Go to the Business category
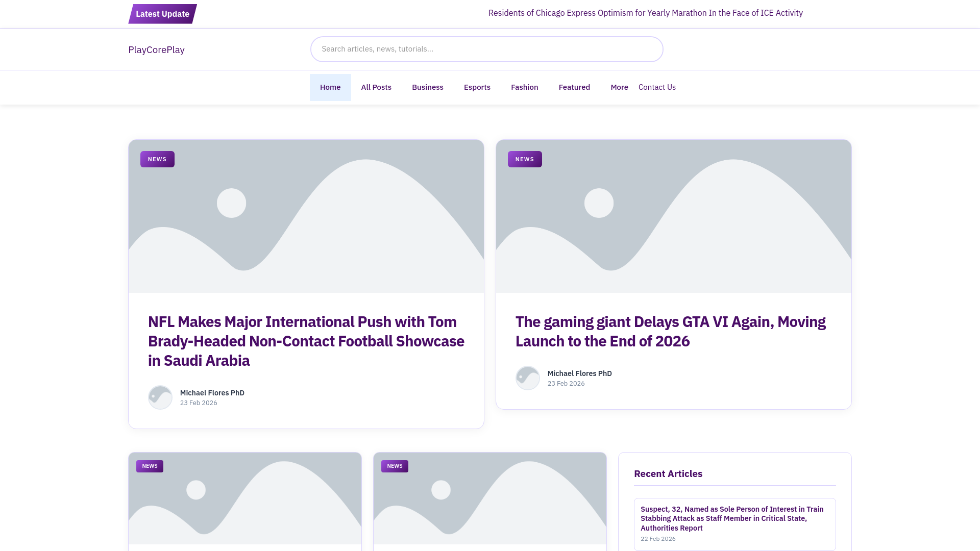 point(428,87)
